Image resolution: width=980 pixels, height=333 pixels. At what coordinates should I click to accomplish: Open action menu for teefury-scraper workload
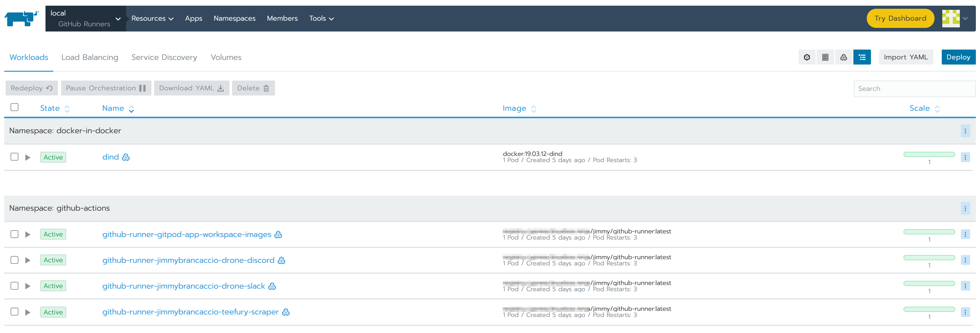tap(965, 312)
